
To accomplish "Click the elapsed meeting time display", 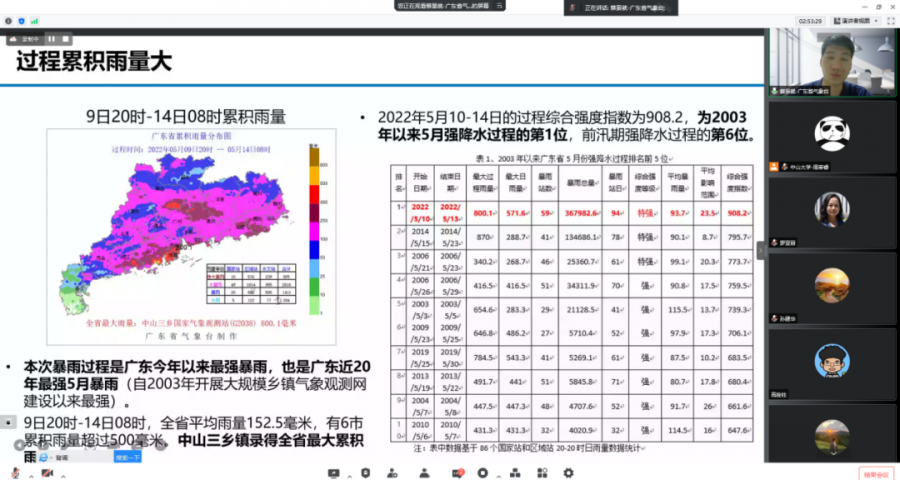I will pyautogui.click(x=810, y=19).
